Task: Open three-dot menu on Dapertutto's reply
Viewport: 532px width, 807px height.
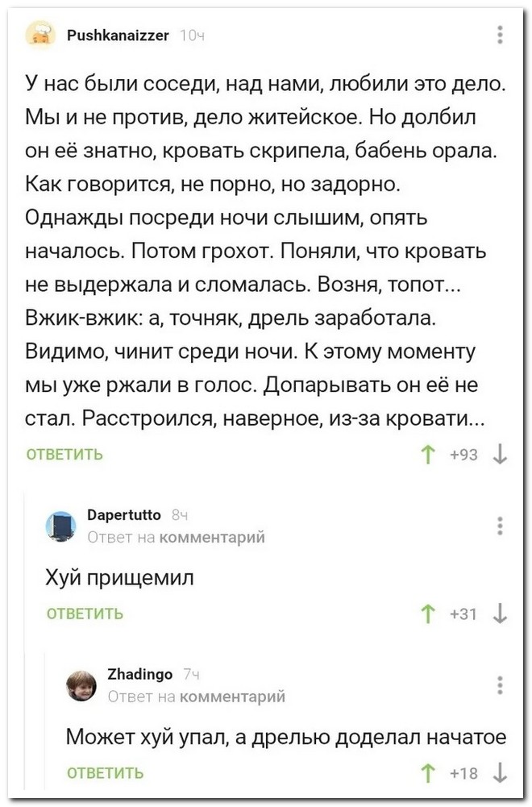Action: click(501, 525)
